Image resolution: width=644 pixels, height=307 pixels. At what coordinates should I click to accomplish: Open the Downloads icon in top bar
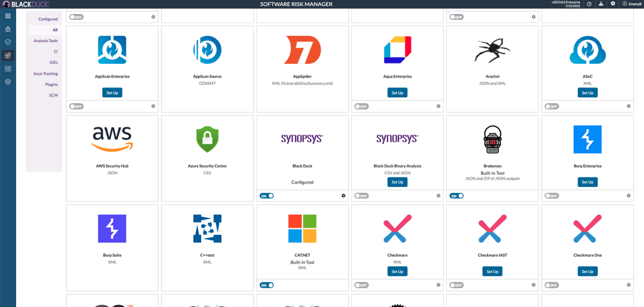(601, 4)
